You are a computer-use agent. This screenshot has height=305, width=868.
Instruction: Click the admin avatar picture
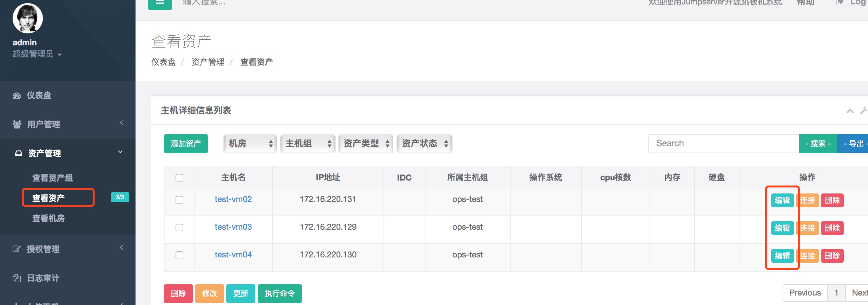(28, 18)
